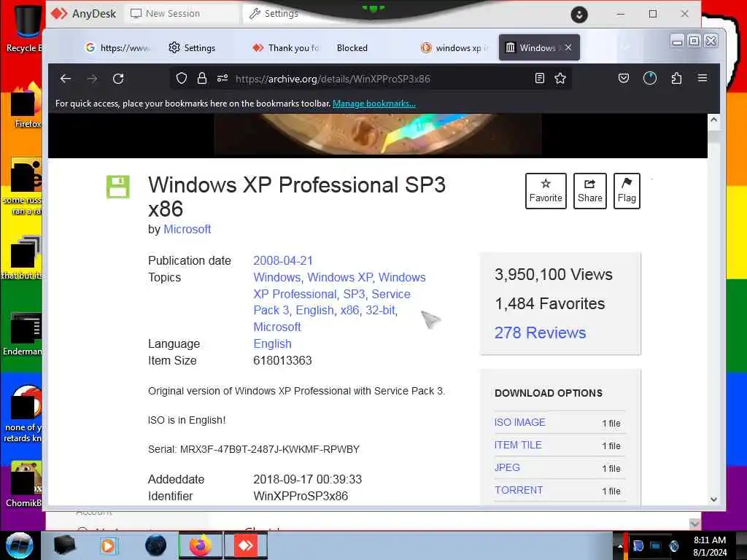
Task: Open JPEG download option
Action: [507, 467]
